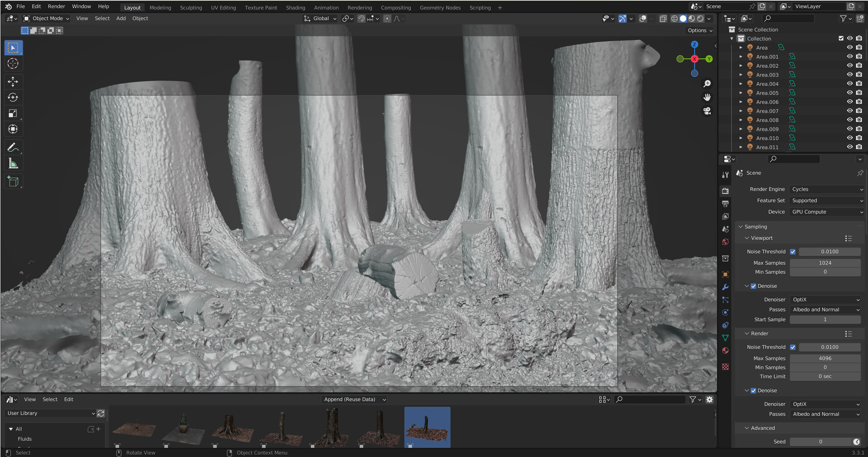The width and height of the screenshot is (868, 457).
Task: Select the Move tool in the toolbar
Action: 13,81
